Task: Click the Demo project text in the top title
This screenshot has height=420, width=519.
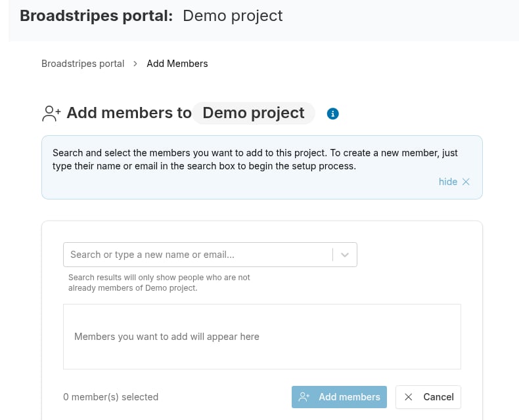Action: click(233, 16)
